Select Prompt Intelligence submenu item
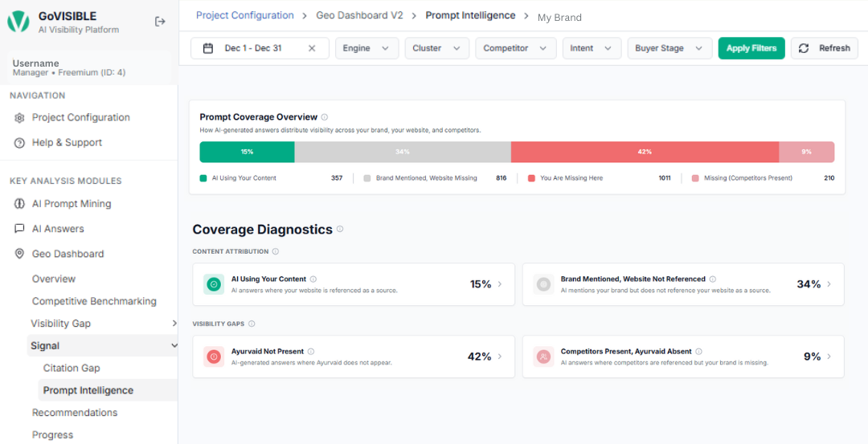The height and width of the screenshot is (444, 868). [108, 390]
